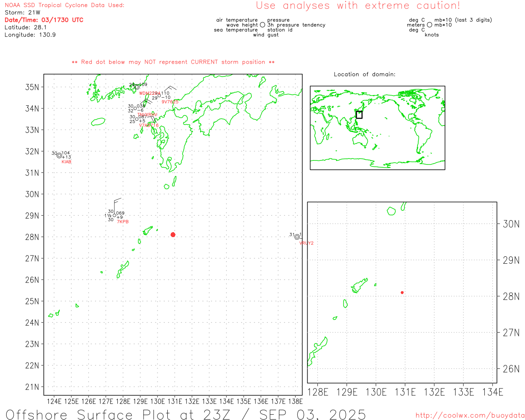Click the 'station id' legend label

click(x=280, y=30)
